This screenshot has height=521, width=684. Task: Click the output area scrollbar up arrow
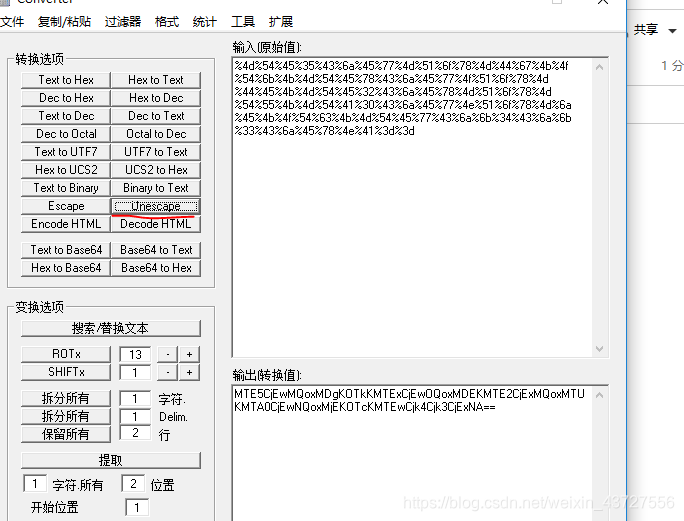600,395
